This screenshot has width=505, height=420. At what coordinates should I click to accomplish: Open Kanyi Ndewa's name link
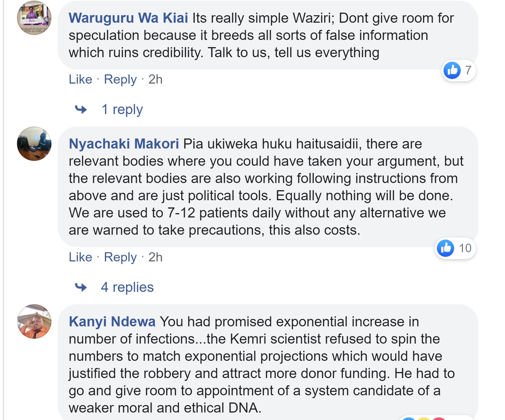point(112,321)
